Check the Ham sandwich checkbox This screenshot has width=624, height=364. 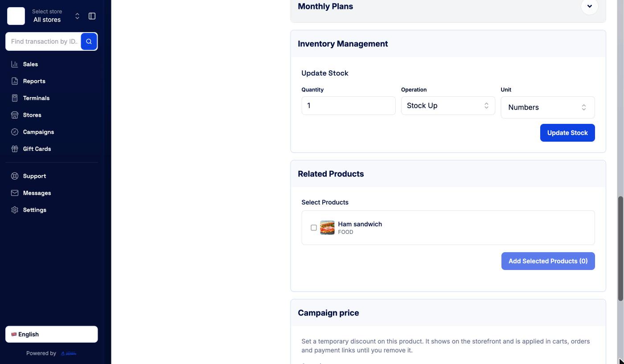(314, 228)
